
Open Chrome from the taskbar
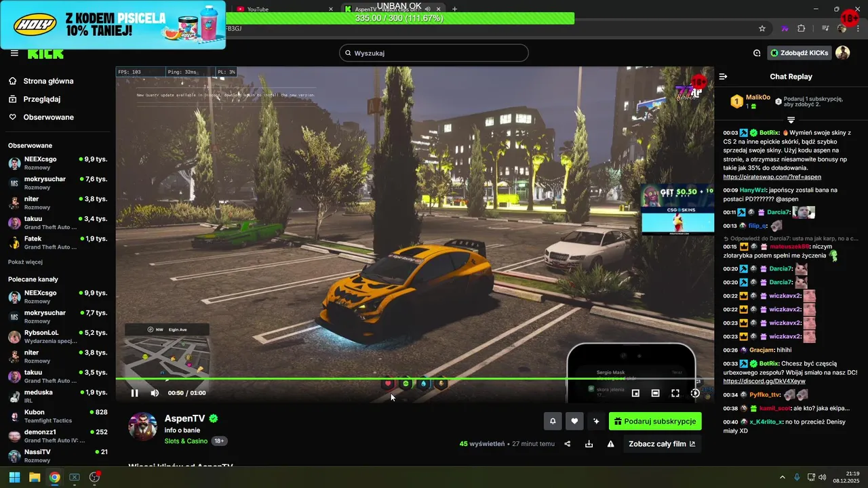click(54, 477)
